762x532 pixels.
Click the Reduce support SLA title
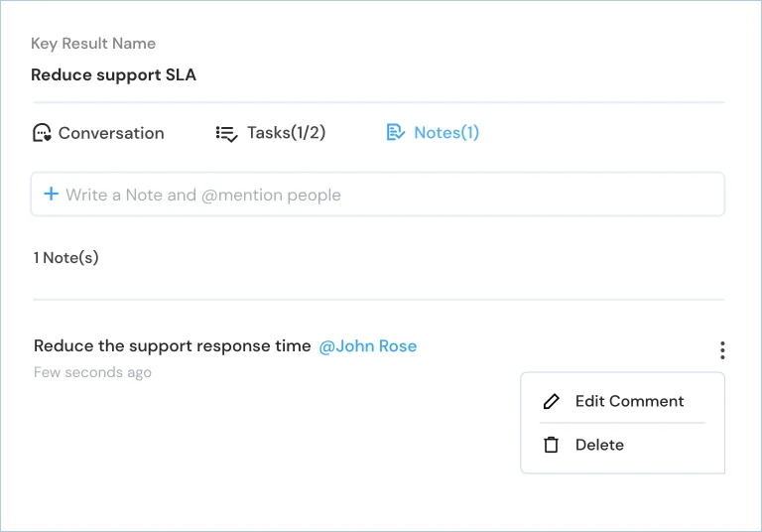pos(114,74)
